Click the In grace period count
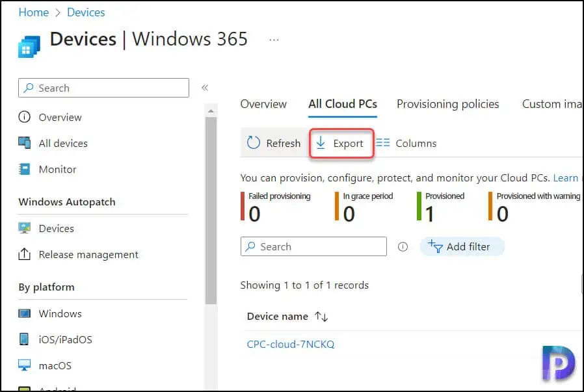584x392 pixels. click(349, 214)
